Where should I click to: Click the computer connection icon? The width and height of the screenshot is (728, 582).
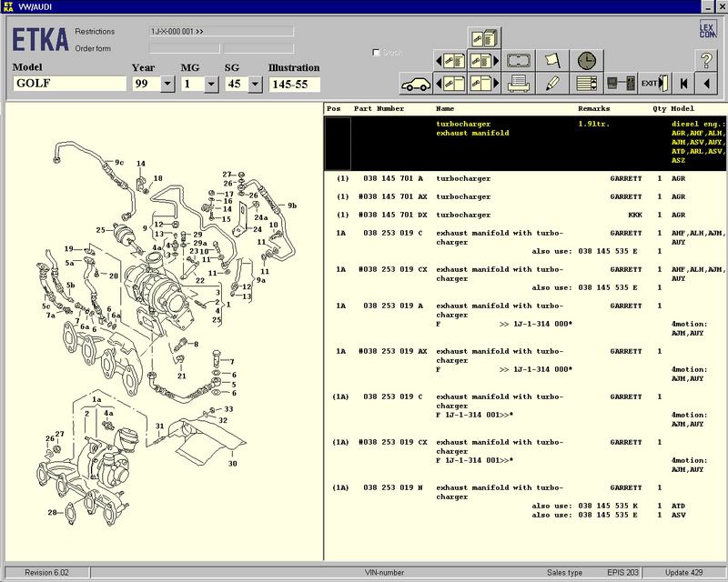coord(622,84)
